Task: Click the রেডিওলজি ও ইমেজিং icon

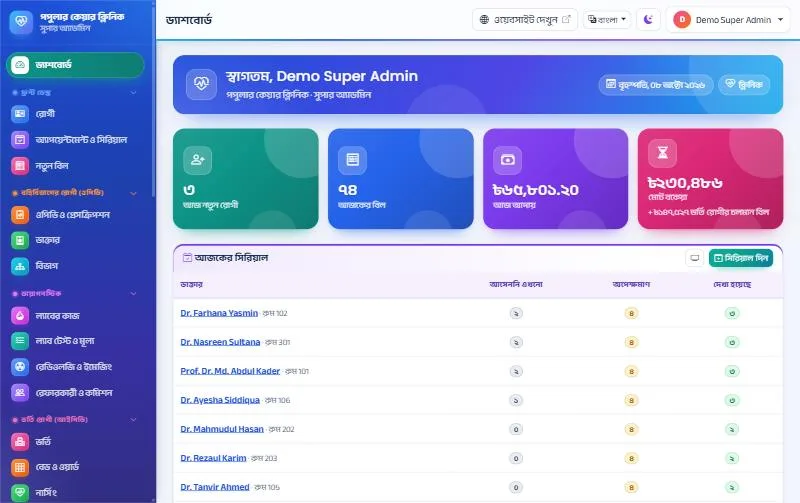Action: point(20,366)
